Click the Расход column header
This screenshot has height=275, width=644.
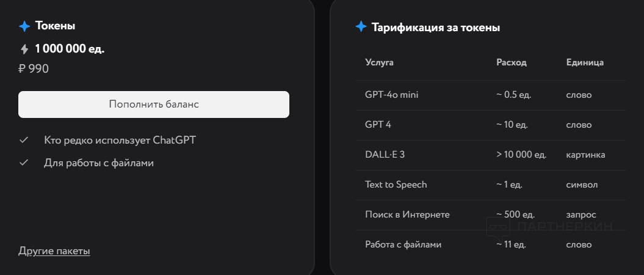click(511, 62)
